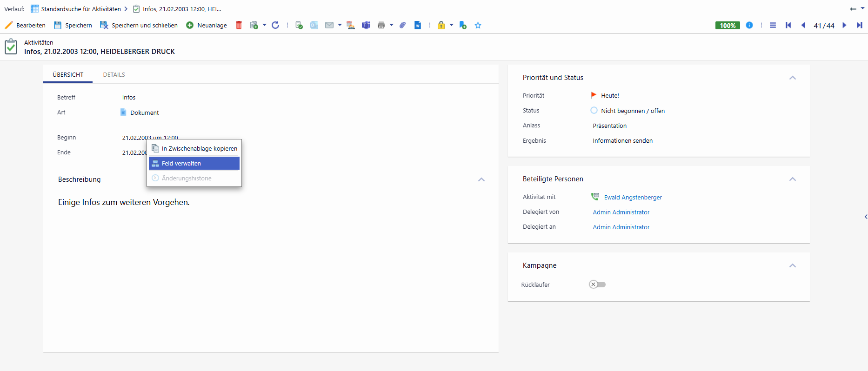Click the blue info icon
This screenshot has width=868, height=371.
pyautogui.click(x=749, y=25)
